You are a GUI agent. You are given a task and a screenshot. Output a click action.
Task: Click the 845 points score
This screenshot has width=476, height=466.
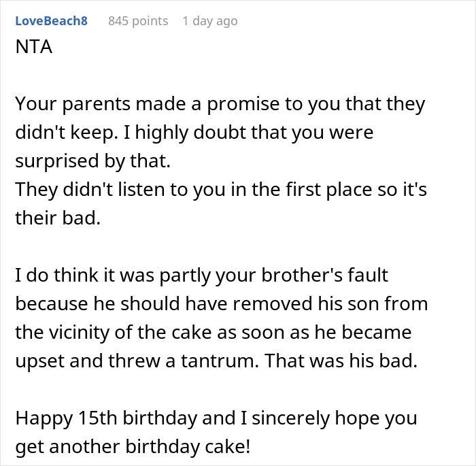138,21
